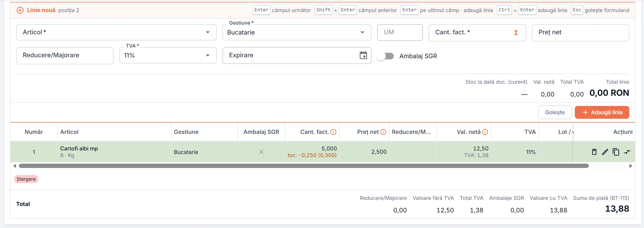The width and height of the screenshot is (644, 228).
Task: Focus the UM input field
Action: pos(400,32)
